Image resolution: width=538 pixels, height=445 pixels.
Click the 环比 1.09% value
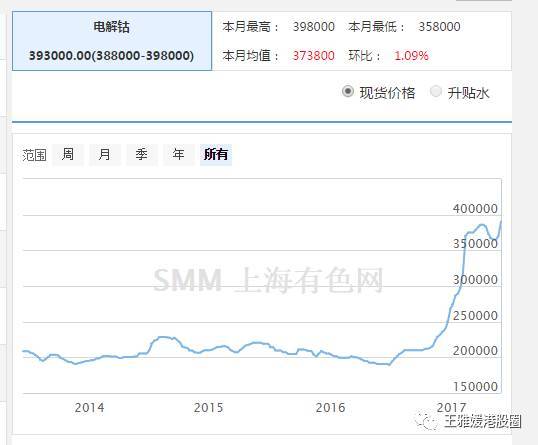411,56
